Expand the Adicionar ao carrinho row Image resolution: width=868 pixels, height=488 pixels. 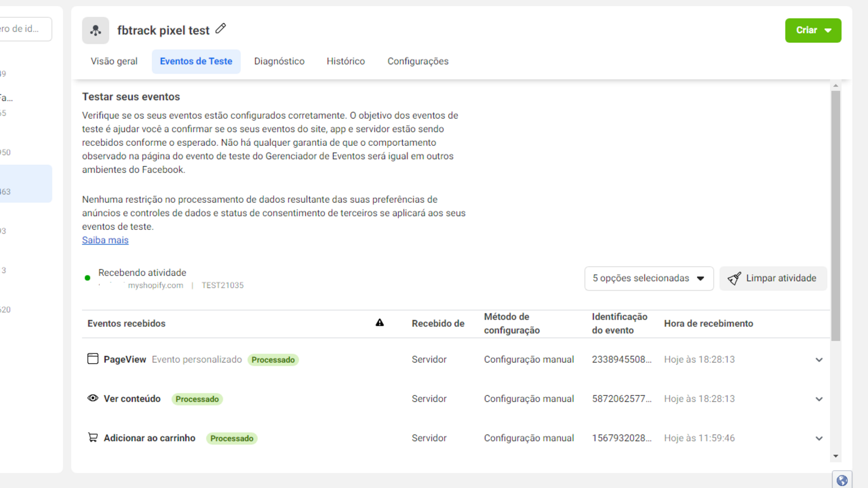(819, 438)
